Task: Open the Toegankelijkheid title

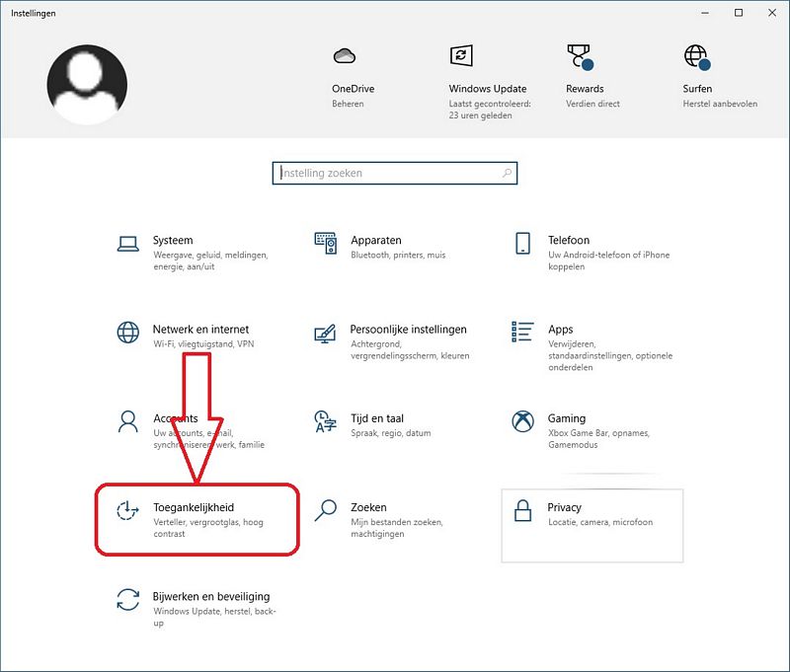Action: tap(194, 507)
